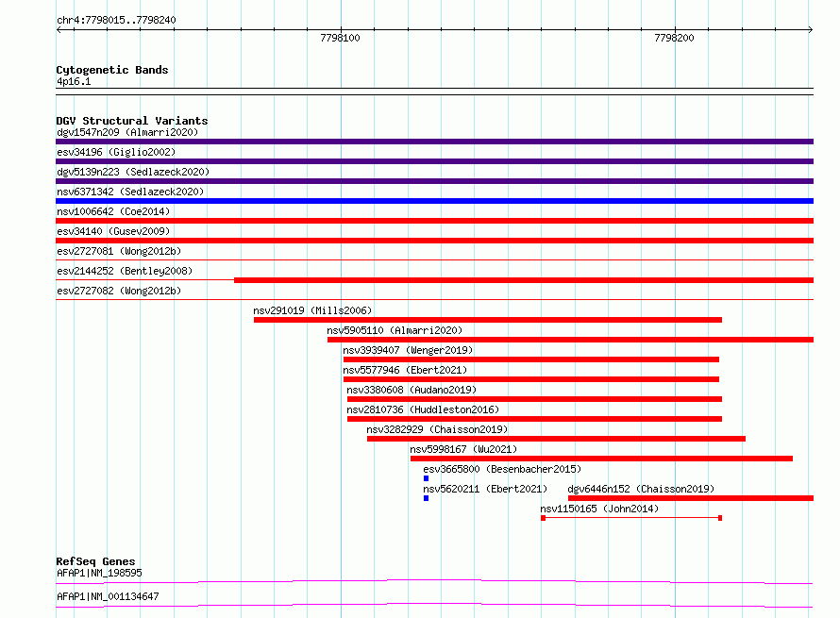The image size is (840, 618).
Task: Click the thick red bar for esv2144252
Action: point(524,280)
